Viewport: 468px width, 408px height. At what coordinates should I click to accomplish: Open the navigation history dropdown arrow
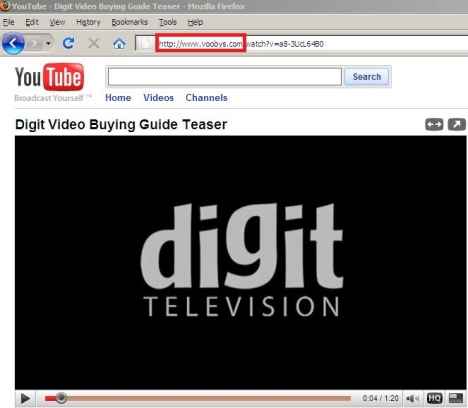pos(48,44)
